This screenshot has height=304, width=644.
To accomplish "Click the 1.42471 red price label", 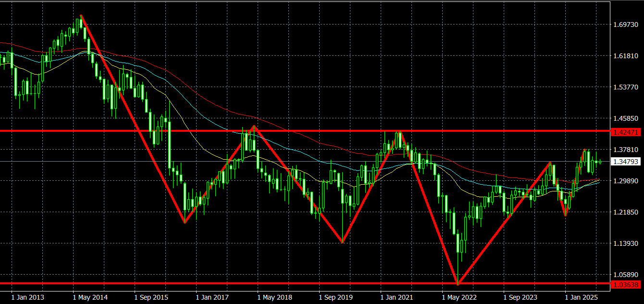I will tap(625, 131).
